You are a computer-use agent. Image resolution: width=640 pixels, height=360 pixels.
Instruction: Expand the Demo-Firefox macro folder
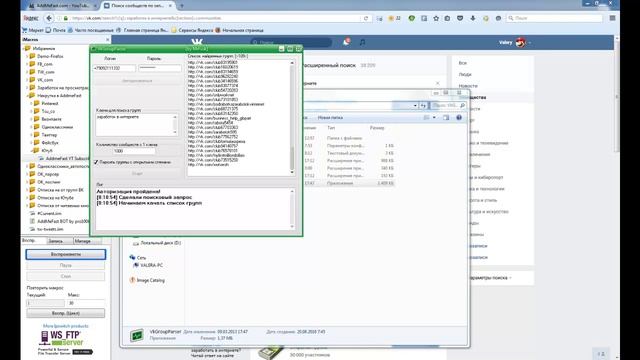click(27, 56)
